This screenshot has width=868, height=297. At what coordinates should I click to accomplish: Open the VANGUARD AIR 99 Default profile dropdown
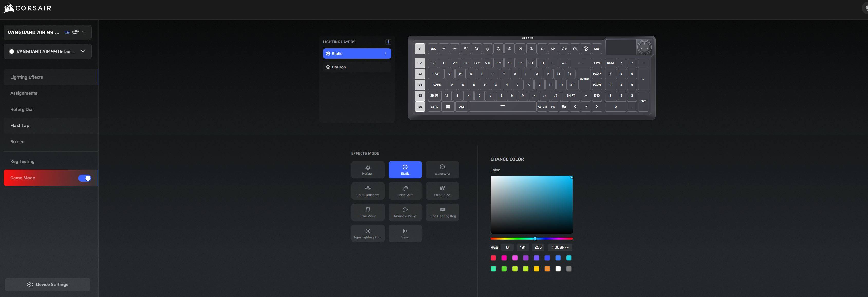coord(83,51)
